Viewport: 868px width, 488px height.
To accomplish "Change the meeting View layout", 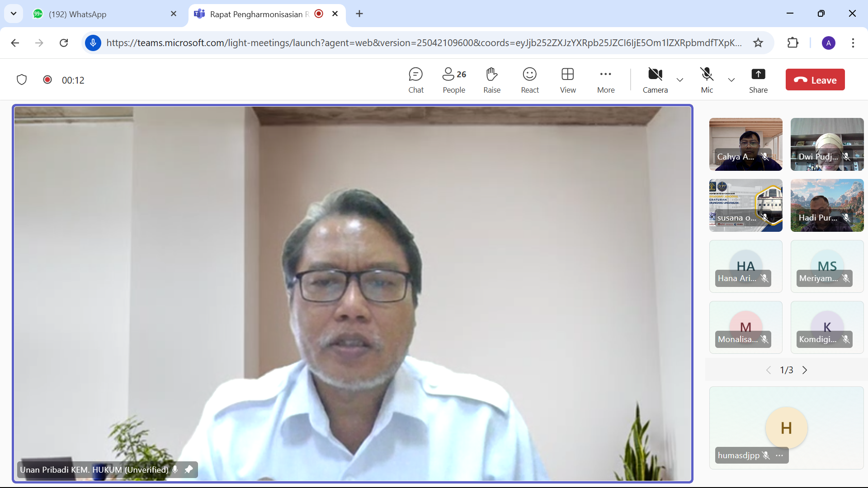I will click(x=568, y=80).
